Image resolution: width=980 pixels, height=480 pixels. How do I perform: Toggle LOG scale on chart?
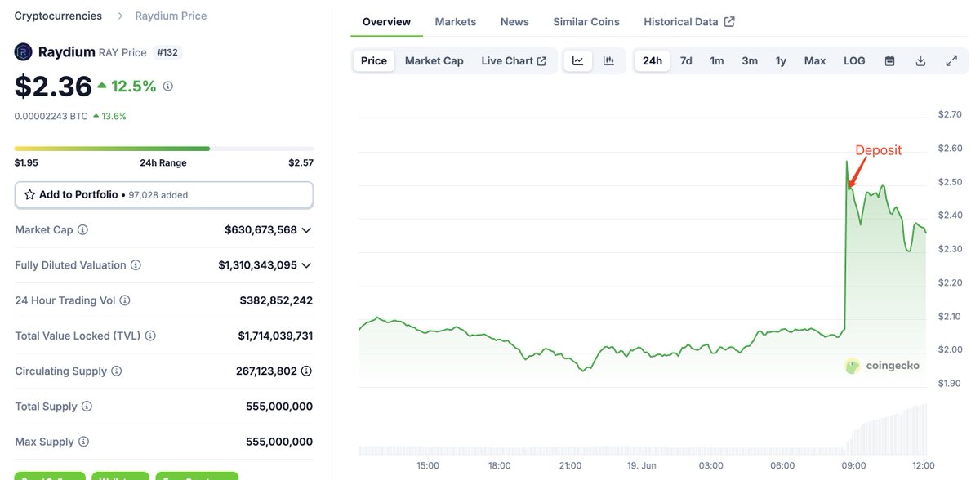pyautogui.click(x=854, y=60)
